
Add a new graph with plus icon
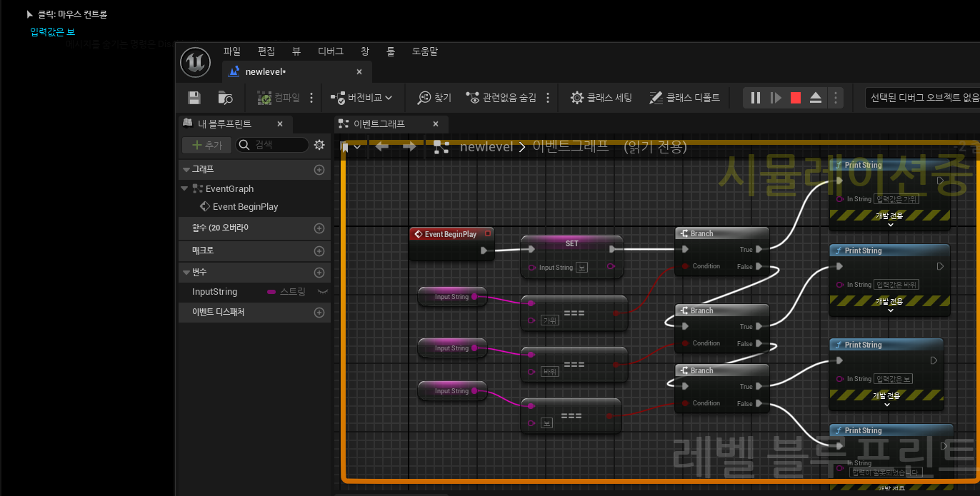[x=319, y=170]
